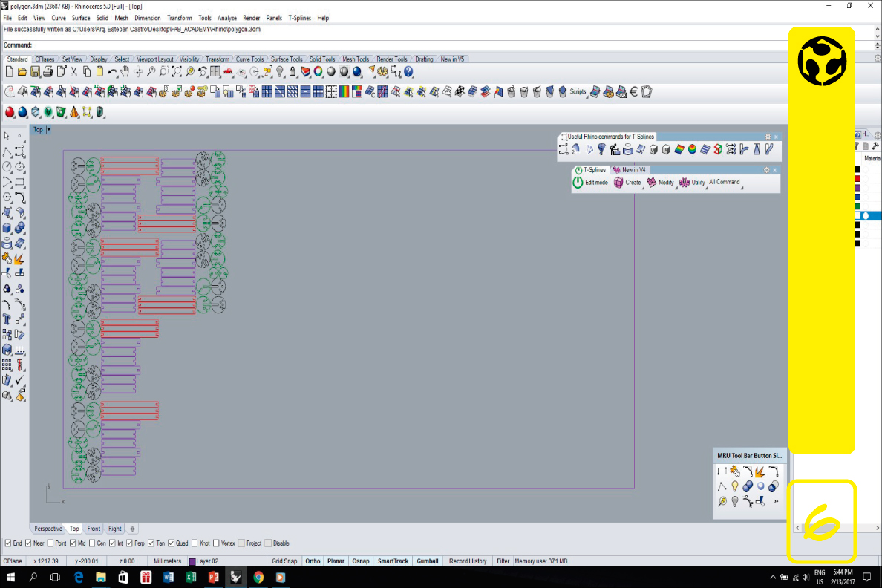Add a viewport tab with plus icon
882x588 pixels.
tap(133, 529)
